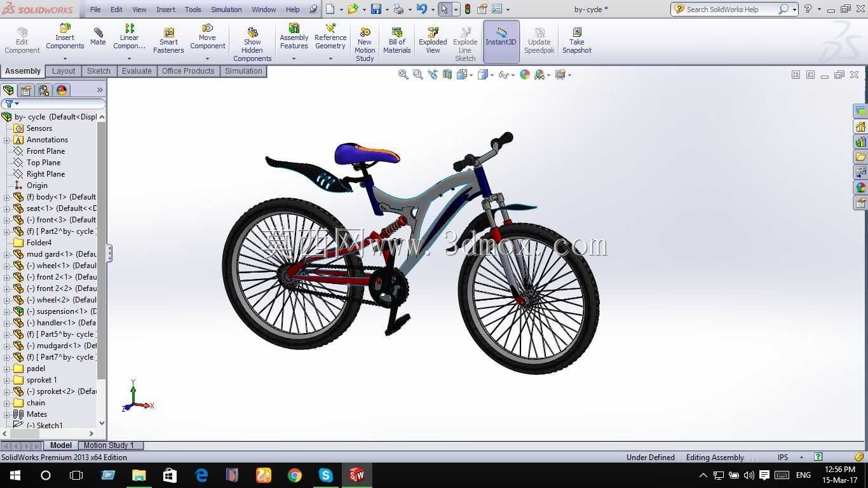Viewport: 868px width, 488px height.
Task: Open the Appearances, Scenes, and Decals tab
Action: point(860,187)
